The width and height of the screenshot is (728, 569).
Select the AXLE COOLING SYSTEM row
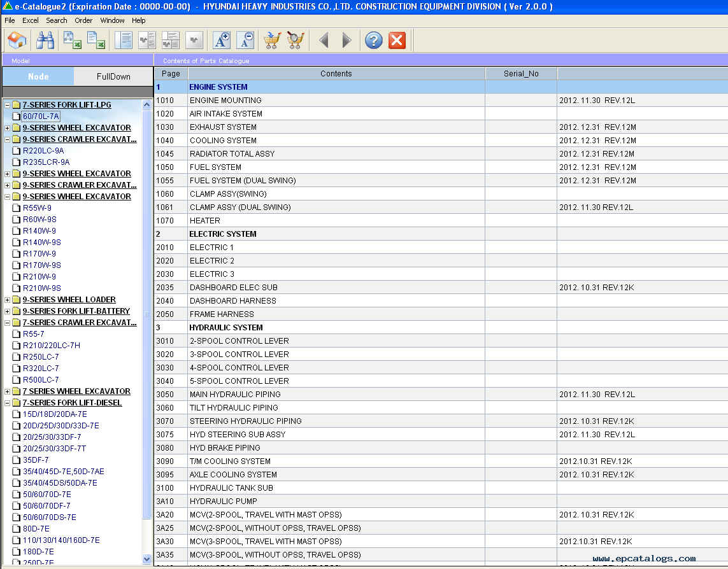click(441, 475)
